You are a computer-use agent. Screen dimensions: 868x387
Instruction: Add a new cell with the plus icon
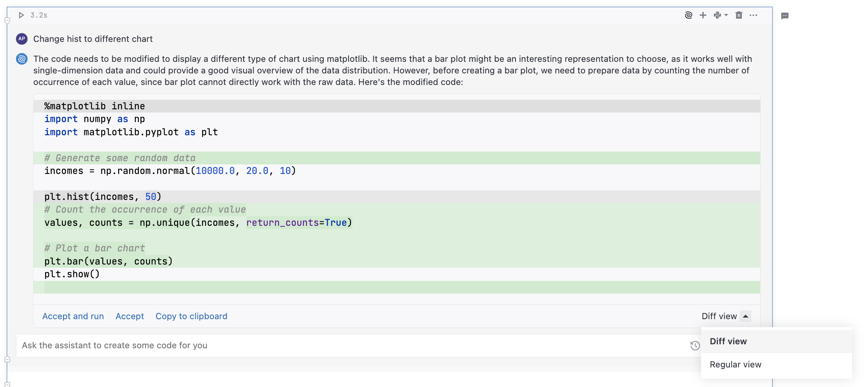point(703,15)
